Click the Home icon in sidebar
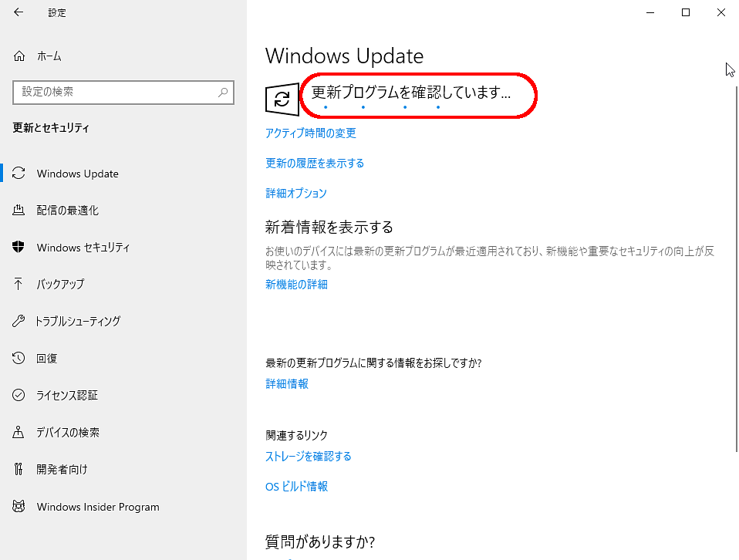The height and width of the screenshot is (560, 739). 19,56
